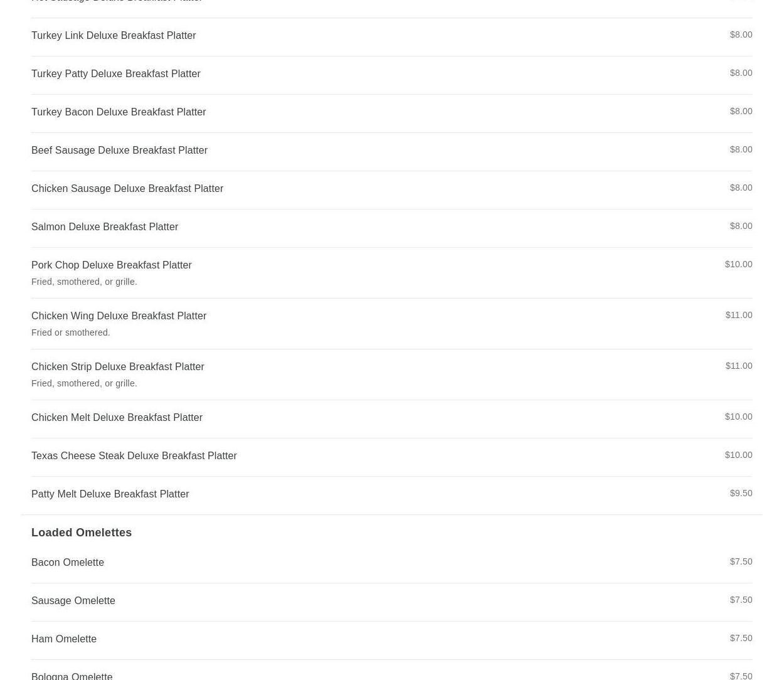Pick Pork Chop Deluxe Breakfast Platter
This screenshot has height=680, width=784.
[x=391, y=273]
